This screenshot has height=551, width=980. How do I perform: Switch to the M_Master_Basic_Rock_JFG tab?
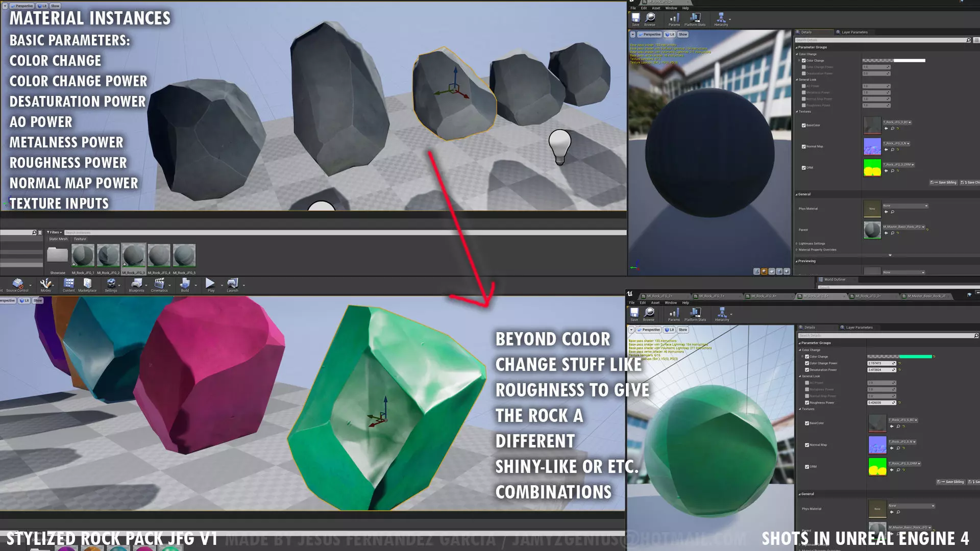coord(926,296)
